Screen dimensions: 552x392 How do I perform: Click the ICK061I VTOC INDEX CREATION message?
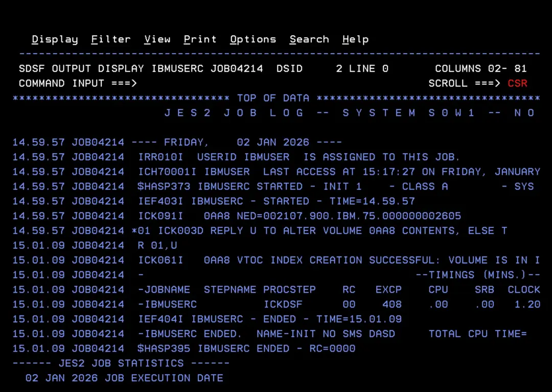point(339,260)
